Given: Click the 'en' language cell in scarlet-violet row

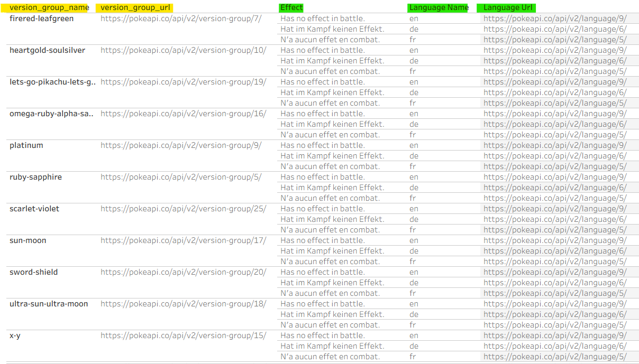Looking at the screenshot, I should click(x=414, y=209).
